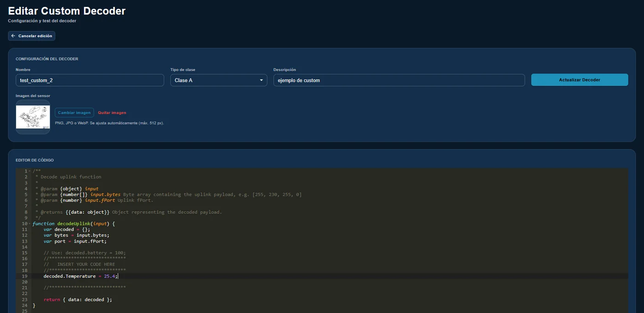644x313 pixels.
Task: Click the arrow icon in Cancelar edición
Action: pos(13,36)
